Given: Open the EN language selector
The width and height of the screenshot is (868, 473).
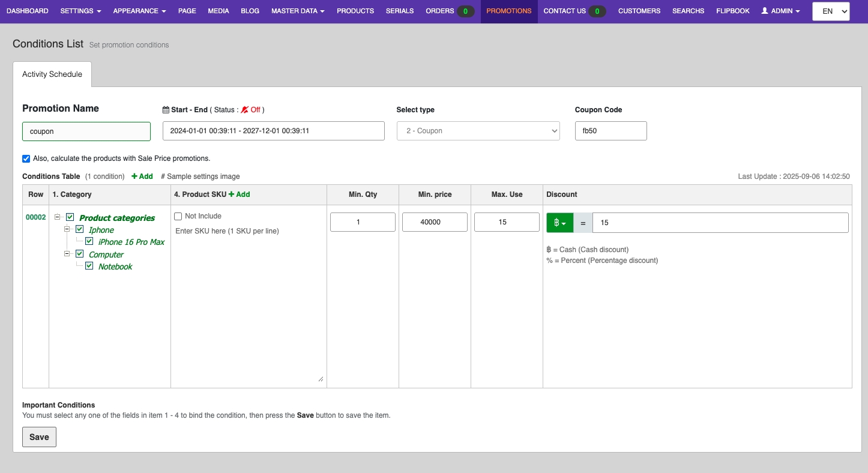Looking at the screenshot, I should (831, 11).
